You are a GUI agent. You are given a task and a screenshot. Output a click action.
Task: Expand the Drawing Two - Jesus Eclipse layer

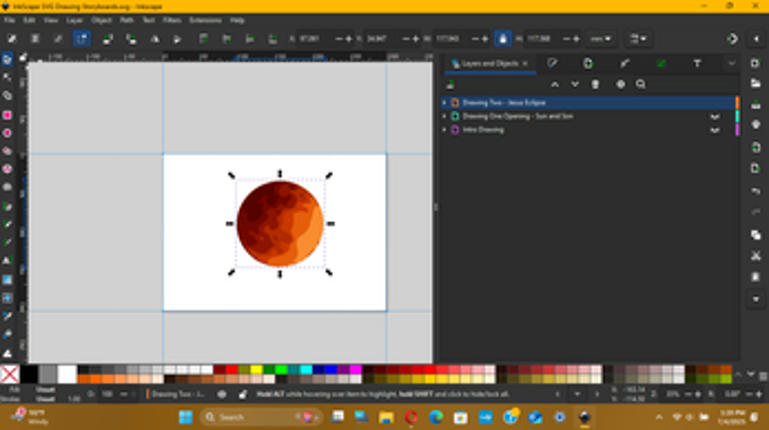444,103
